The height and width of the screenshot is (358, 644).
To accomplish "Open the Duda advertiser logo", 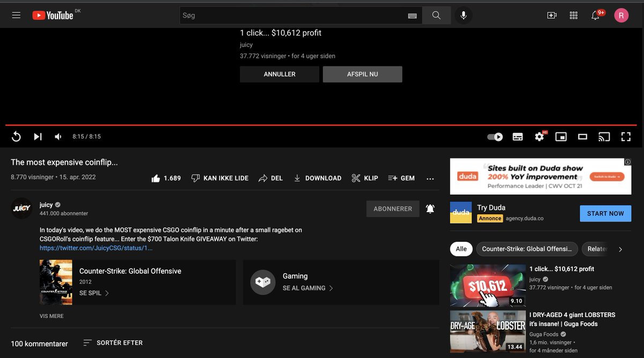I will tap(460, 213).
